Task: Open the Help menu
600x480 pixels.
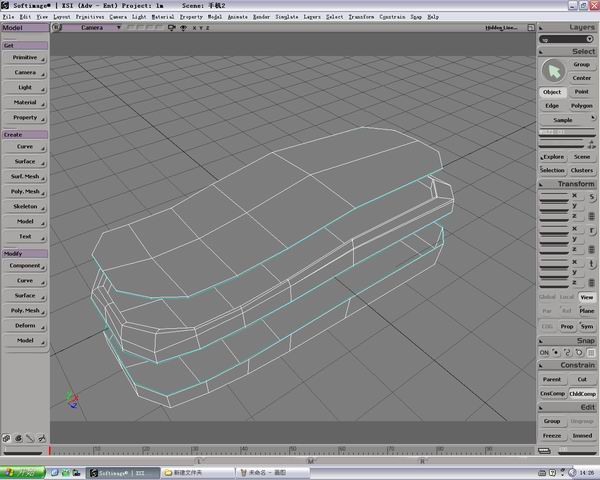Action: tap(433, 17)
